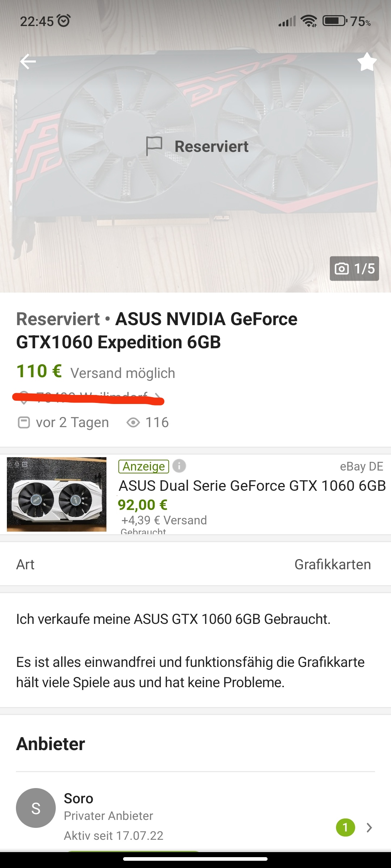391x868 pixels.
Task: Tap the Anzeige label
Action: click(144, 466)
